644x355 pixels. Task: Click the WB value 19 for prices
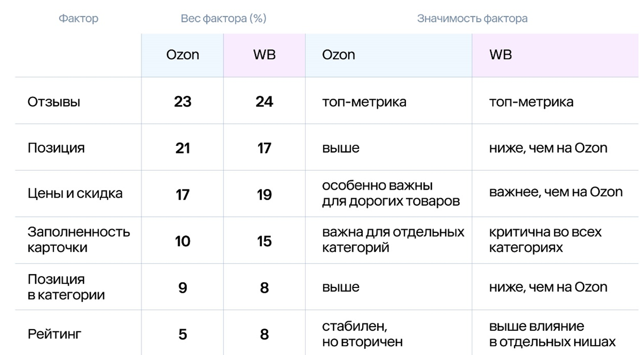pyautogui.click(x=264, y=195)
